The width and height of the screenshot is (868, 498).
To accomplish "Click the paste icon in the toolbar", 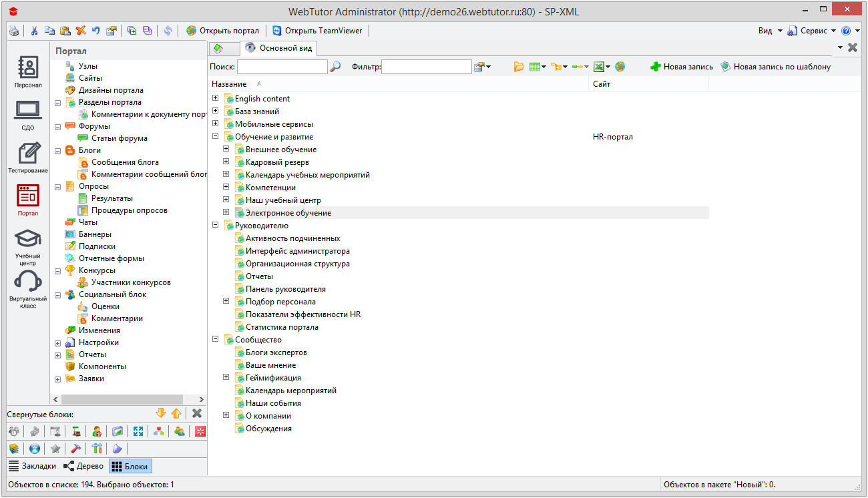I will point(66,30).
